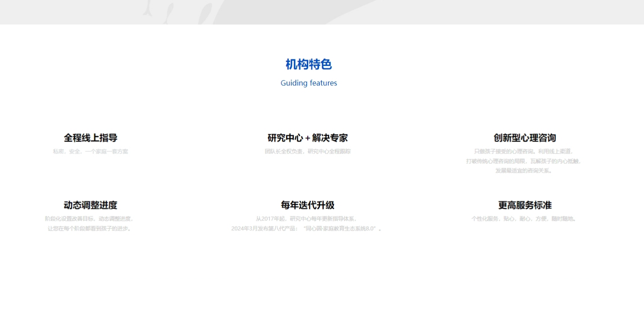Screen dimensions: 644x312
Task: Select the 每年迭代升级 feature title
Action: pos(307,205)
